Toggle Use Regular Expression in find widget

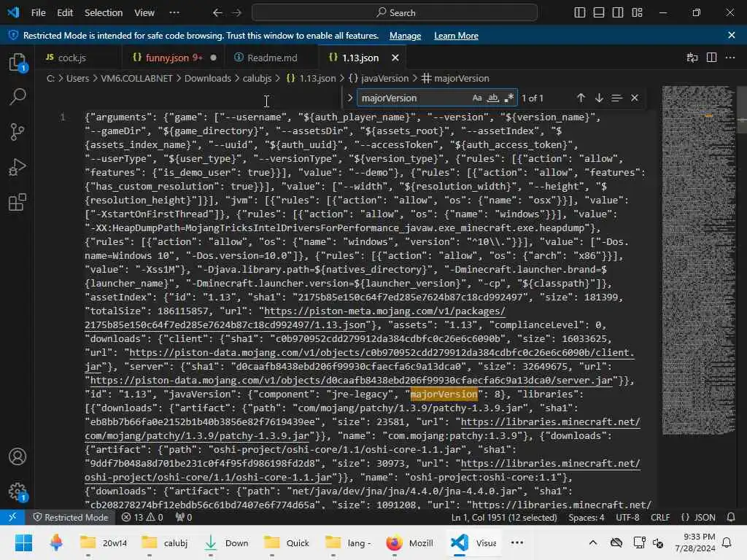point(508,98)
